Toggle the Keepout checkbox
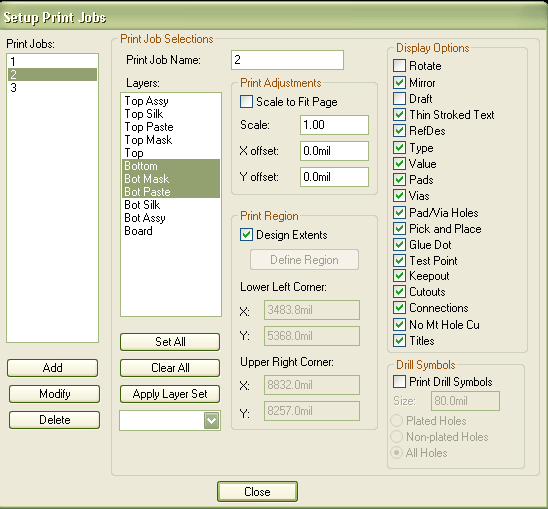The height and width of the screenshot is (509, 548). point(399,276)
